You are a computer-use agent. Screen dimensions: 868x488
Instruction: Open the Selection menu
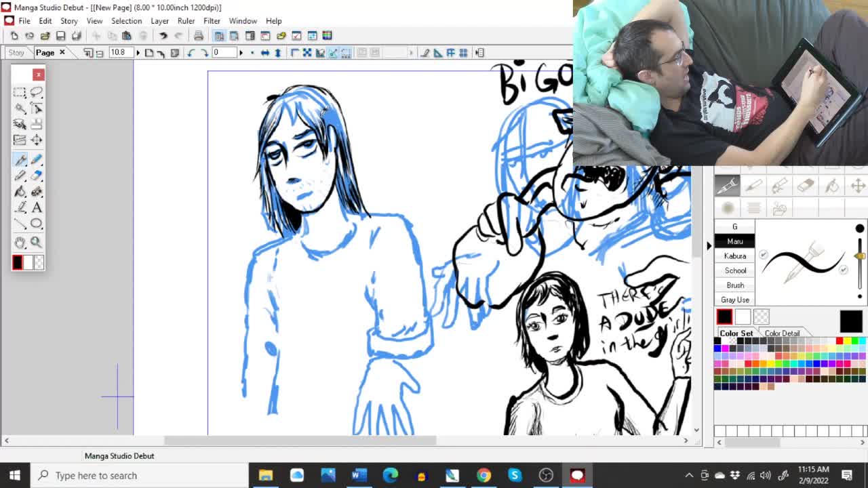[x=126, y=21]
